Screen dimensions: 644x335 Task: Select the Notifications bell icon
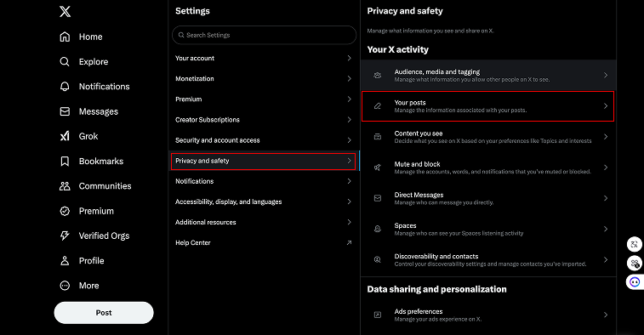[65, 87]
